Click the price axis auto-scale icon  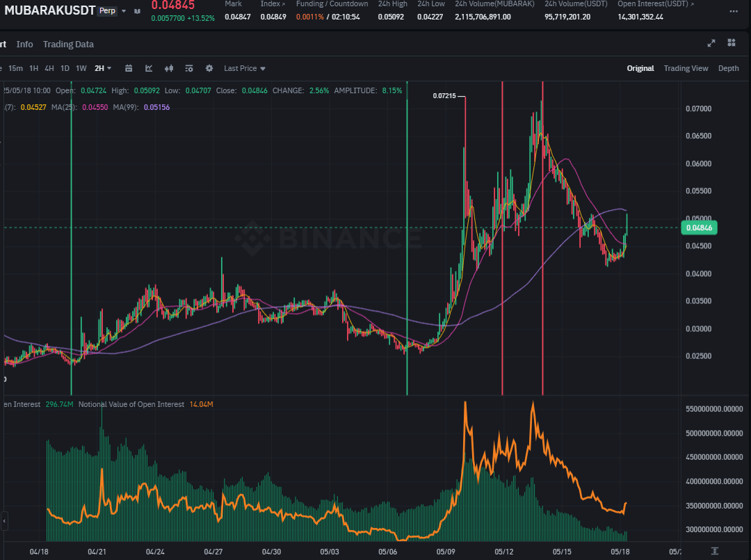(x=715, y=552)
